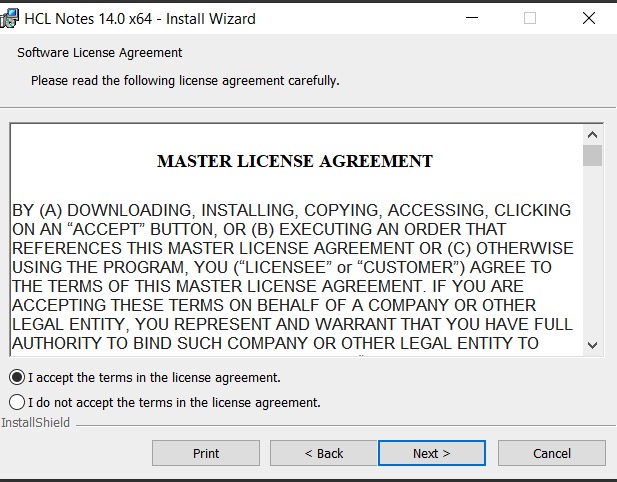
Task: Click the license scrollbar up arrow
Action: pyautogui.click(x=592, y=134)
